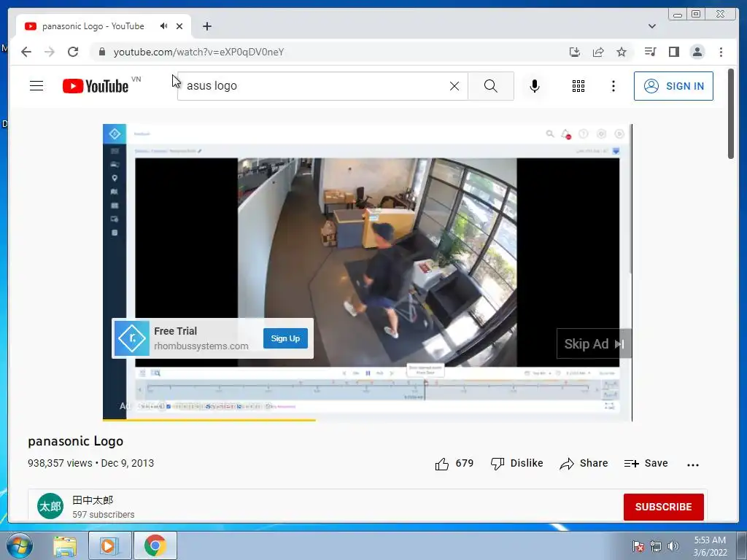Click the "597 subscribers" text

104,515
